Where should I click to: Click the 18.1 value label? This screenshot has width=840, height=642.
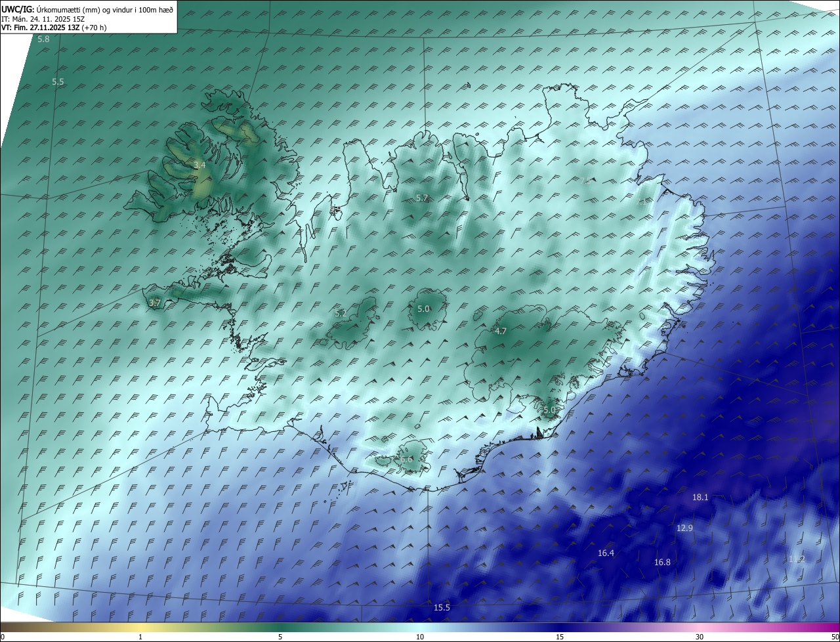700,498
